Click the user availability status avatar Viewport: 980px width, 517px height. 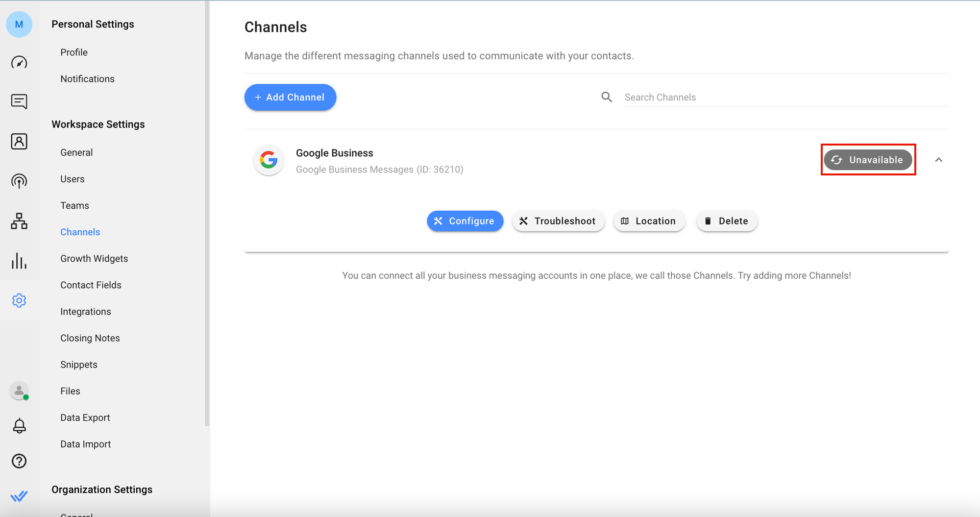pos(19,391)
